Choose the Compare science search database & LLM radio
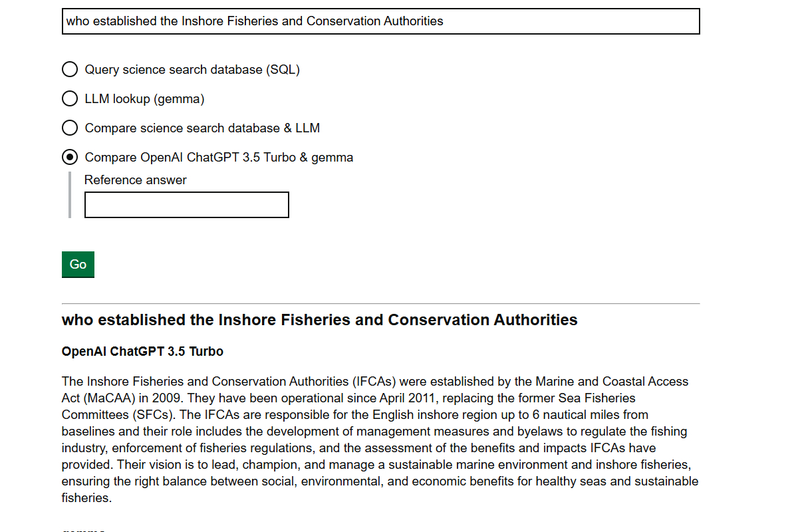Image resolution: width=798 pixels, height=532 pixels. pyautogui.click(x=70, y=128)
